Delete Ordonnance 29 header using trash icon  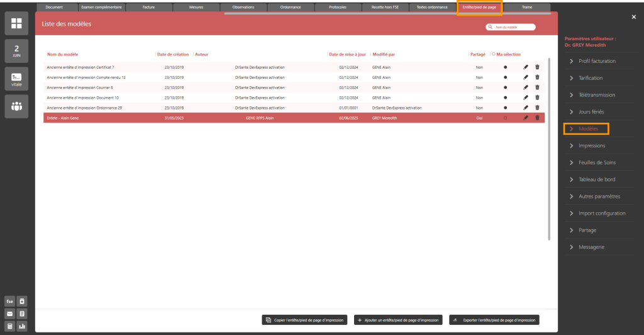[x=537, y=108]
